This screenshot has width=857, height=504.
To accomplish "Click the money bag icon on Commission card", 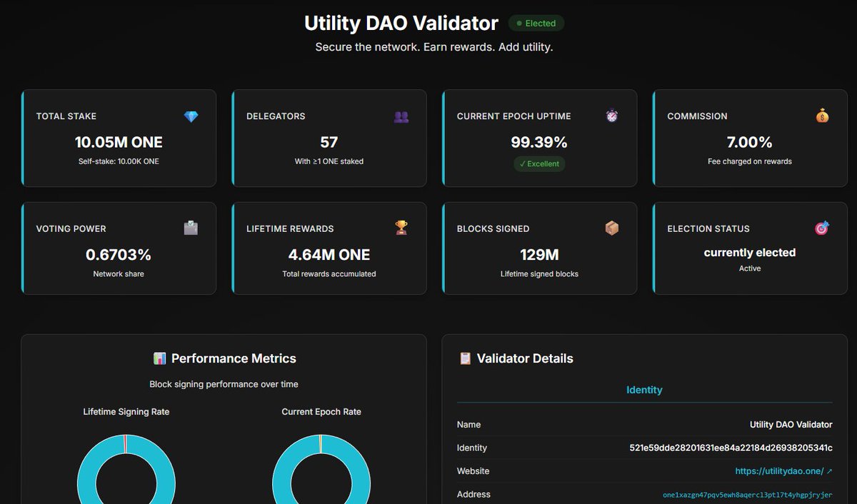I will pyautogui.click(x=823, y=116).
